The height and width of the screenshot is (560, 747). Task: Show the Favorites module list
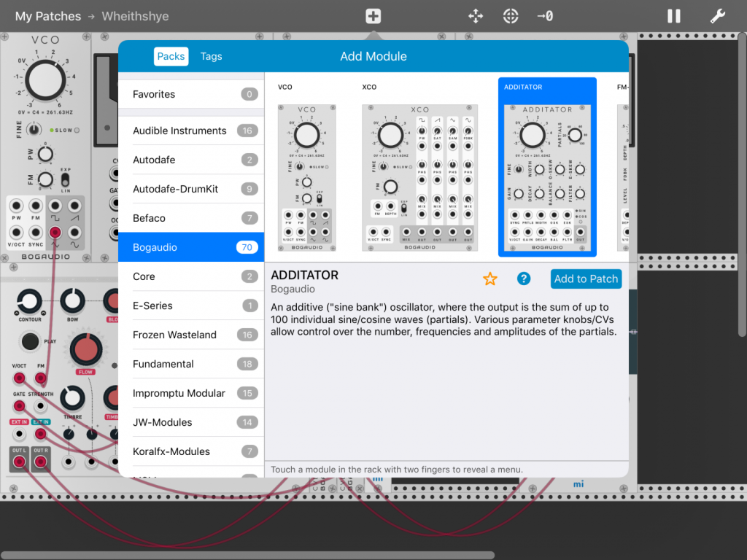click(191, 94)
